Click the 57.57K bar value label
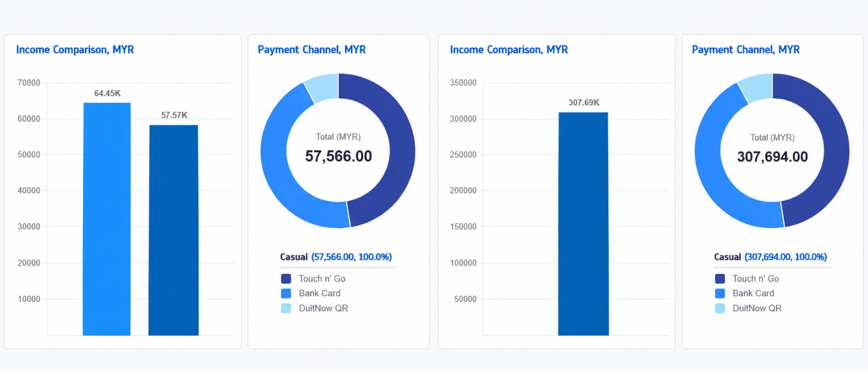This screenshot has width=868, height=372. click(174, 115)
